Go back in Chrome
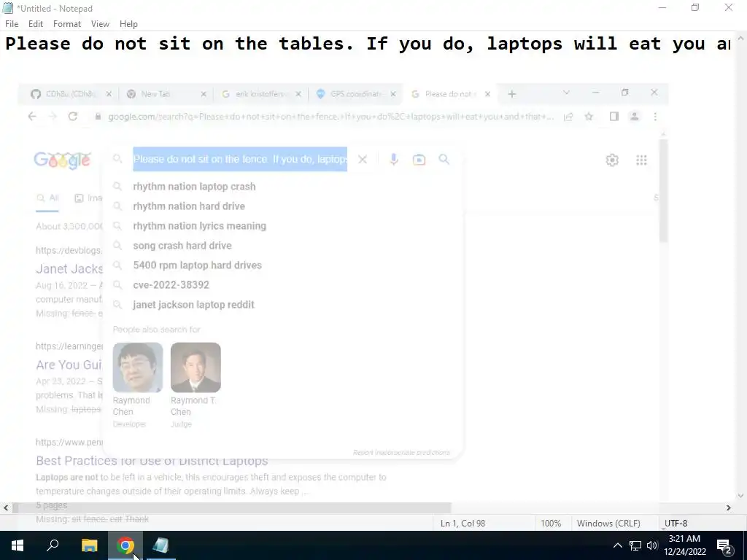This screenshot has width=747, height=560. coord(32,117)
